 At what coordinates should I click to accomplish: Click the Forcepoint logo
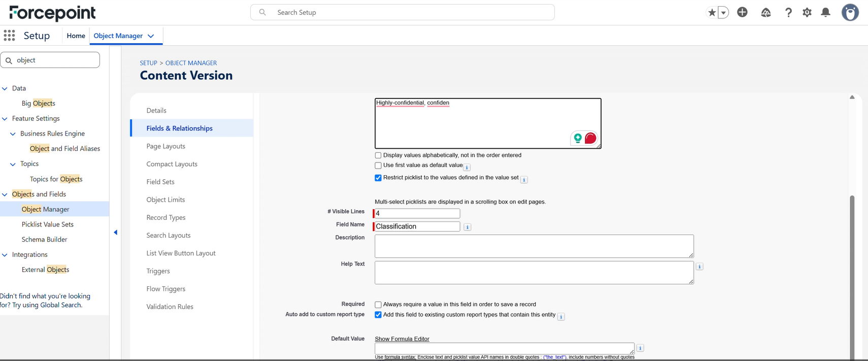coord(52,13)
